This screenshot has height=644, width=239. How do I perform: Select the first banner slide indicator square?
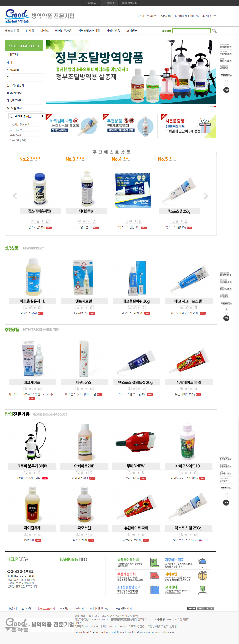click(211, 107)
